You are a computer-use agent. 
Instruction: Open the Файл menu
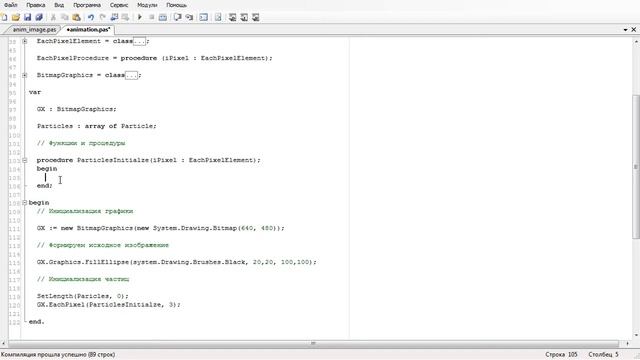tap(11, 5)
